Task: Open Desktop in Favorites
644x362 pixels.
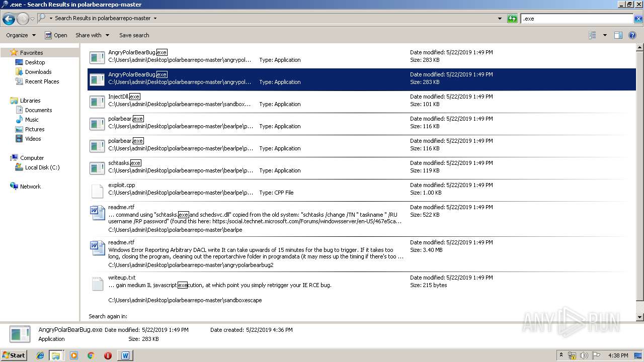Action: point(35,62)
